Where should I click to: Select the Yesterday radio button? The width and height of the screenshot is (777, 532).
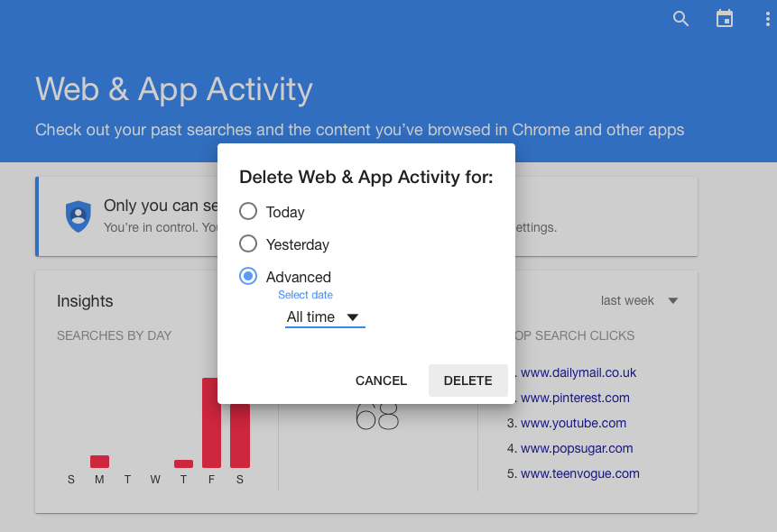248,244
